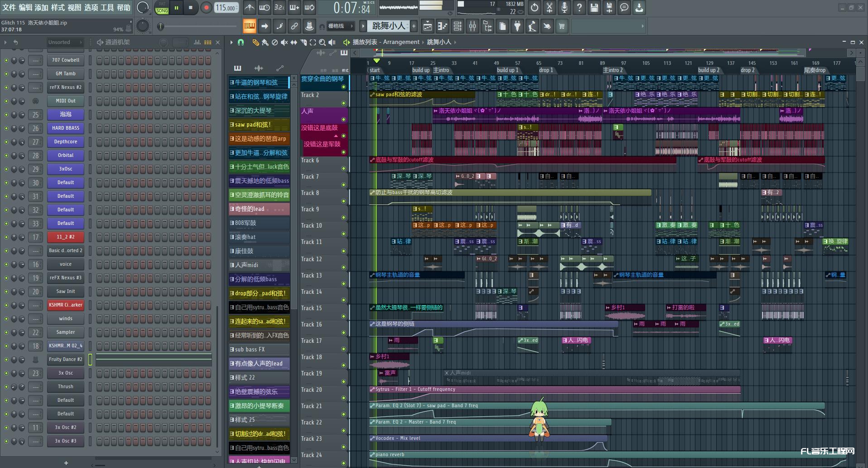Pause playback with the pause button

click(x=176, y=8)
